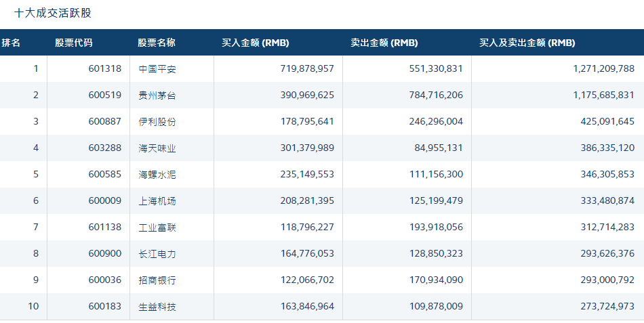Image resolution: width=644 pixels, height=323 pixels.
Task: Select stock code 600519
Action: tap(104, 95)
